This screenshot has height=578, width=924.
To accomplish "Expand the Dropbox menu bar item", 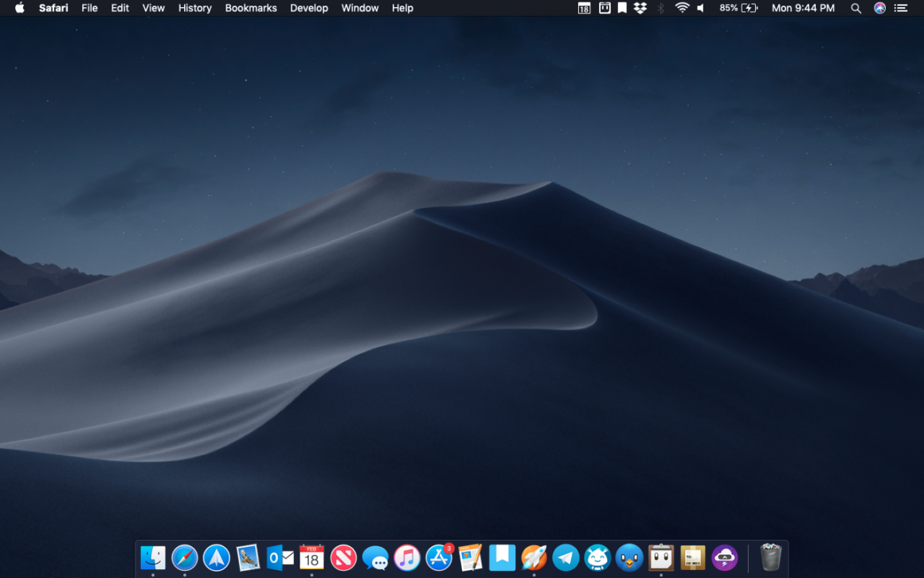I will click(640, 8).
